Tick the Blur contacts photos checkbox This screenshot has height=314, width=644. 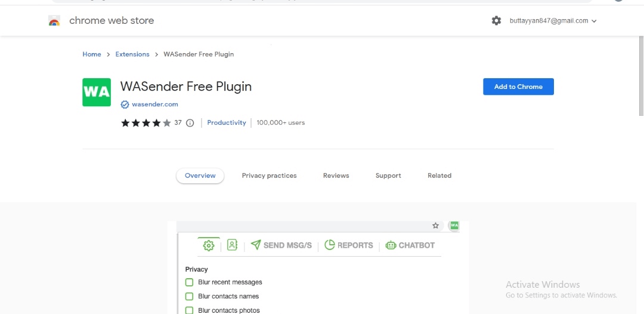(190, 310)
